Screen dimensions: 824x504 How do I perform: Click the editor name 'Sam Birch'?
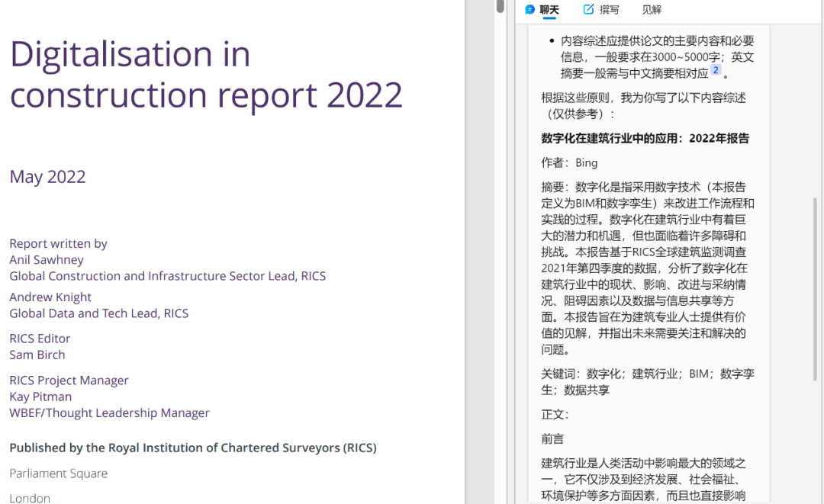point(37,355)
